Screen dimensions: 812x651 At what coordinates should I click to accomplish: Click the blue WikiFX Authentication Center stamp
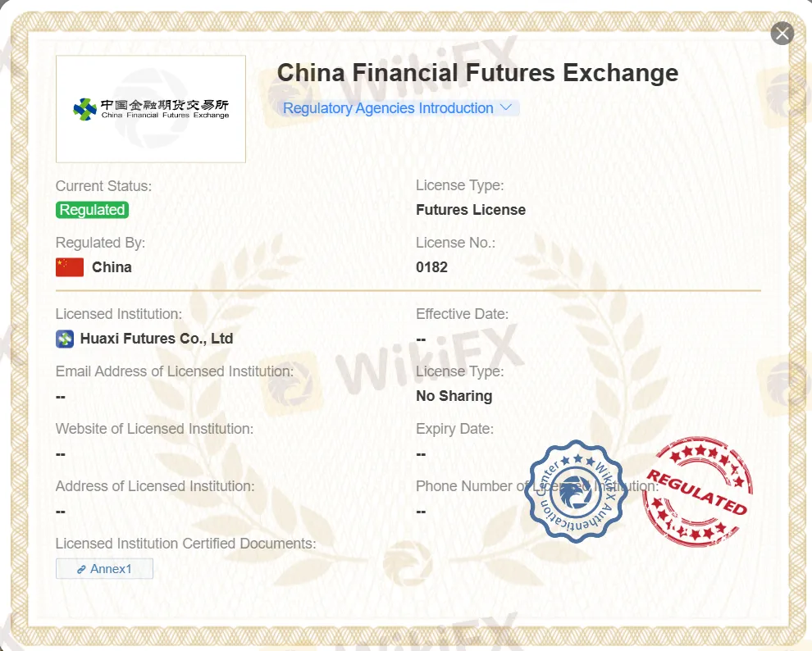pos(577,491)
